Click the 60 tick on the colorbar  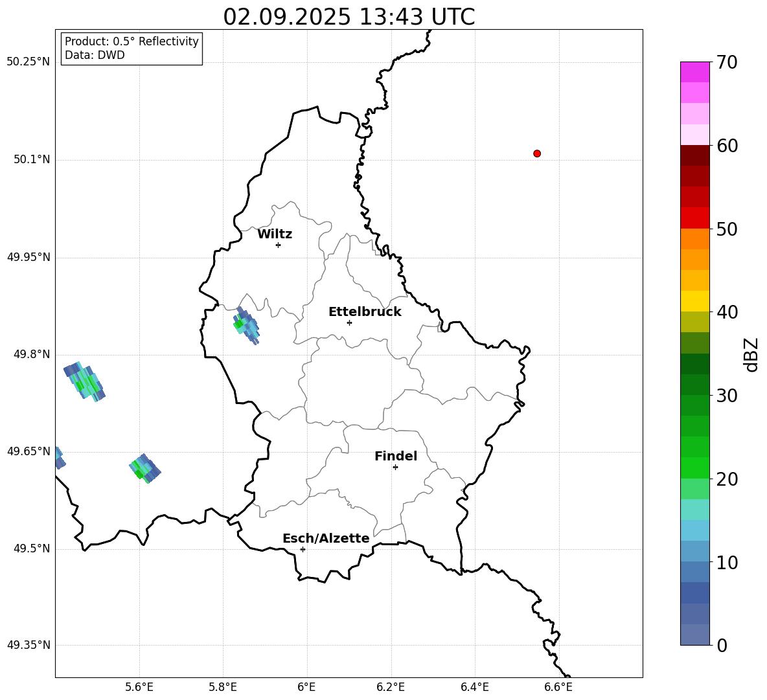pos(727,146)
